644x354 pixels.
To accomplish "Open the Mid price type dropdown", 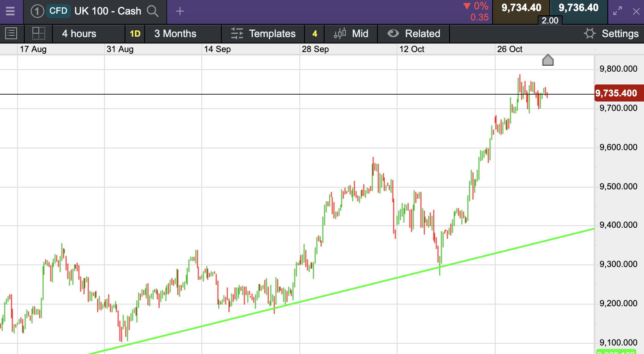I will [x=351, y=34].
